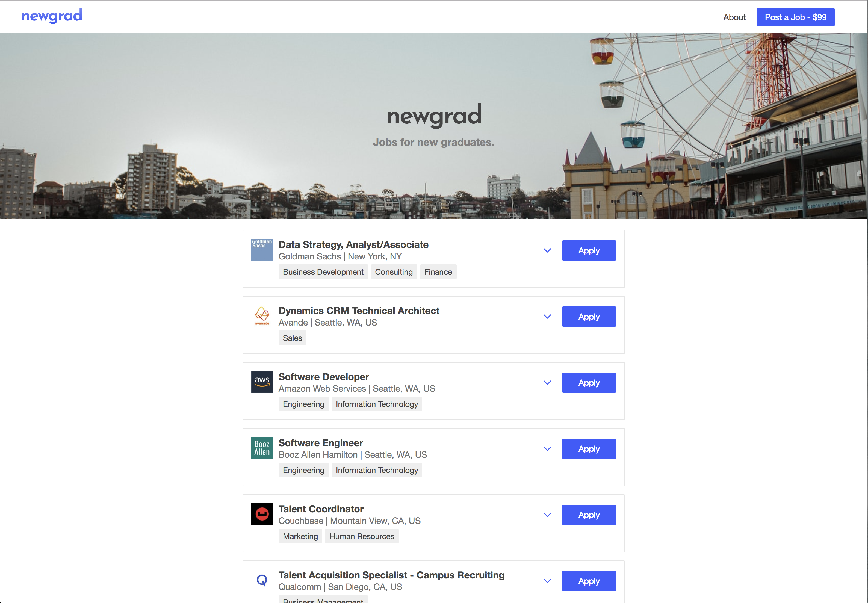This screenshot has width=868, height=603.
Task: Select the Human Resources tag
Action: 362,537
